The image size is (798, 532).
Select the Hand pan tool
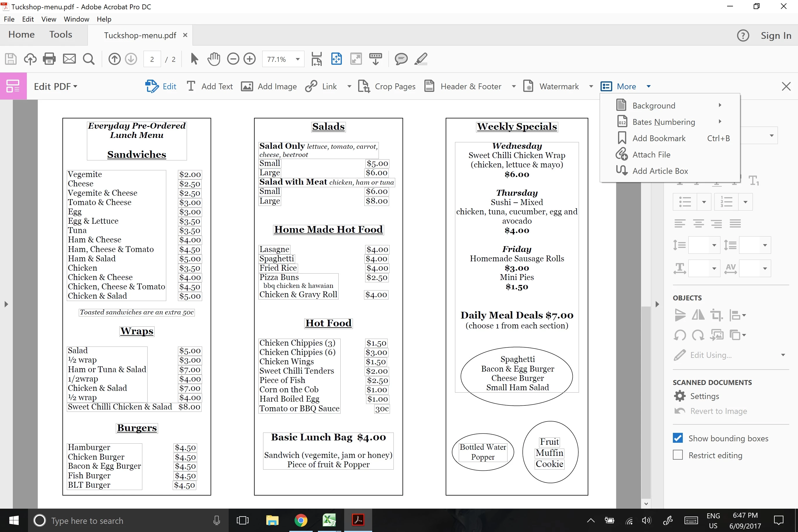coord(214,59)
